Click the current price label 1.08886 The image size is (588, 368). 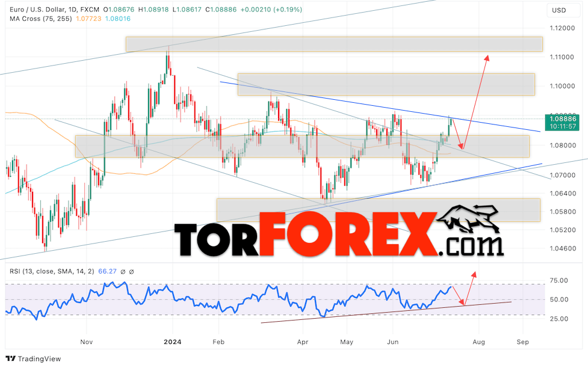pos(563,119)
